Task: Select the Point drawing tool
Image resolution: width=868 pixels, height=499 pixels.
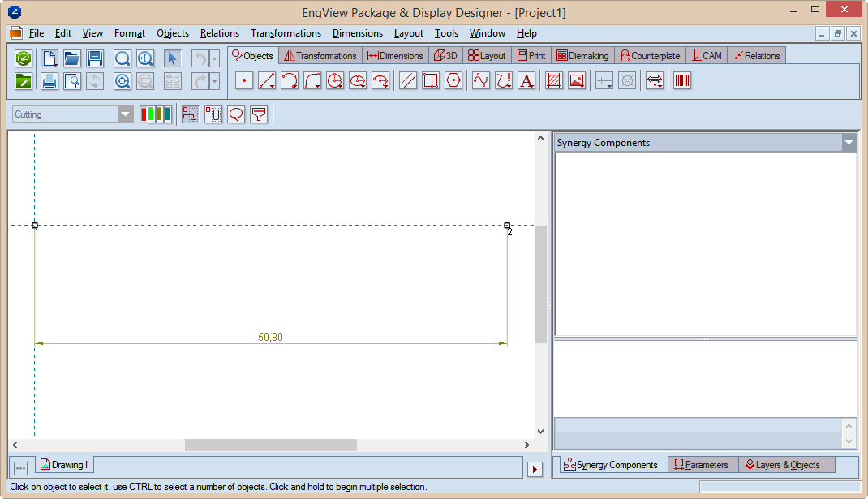Action: pos(244,81)
